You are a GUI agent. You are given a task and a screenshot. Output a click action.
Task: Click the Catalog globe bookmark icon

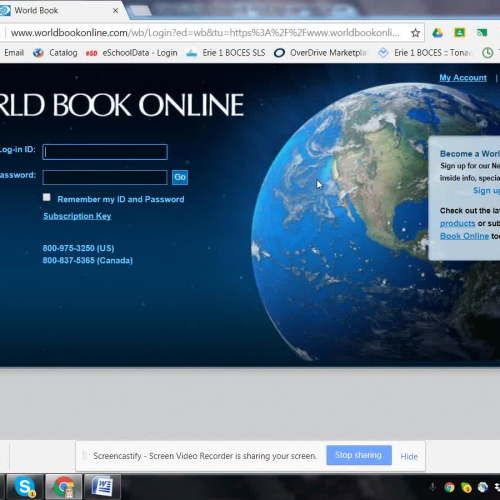(x=38, y=53)
